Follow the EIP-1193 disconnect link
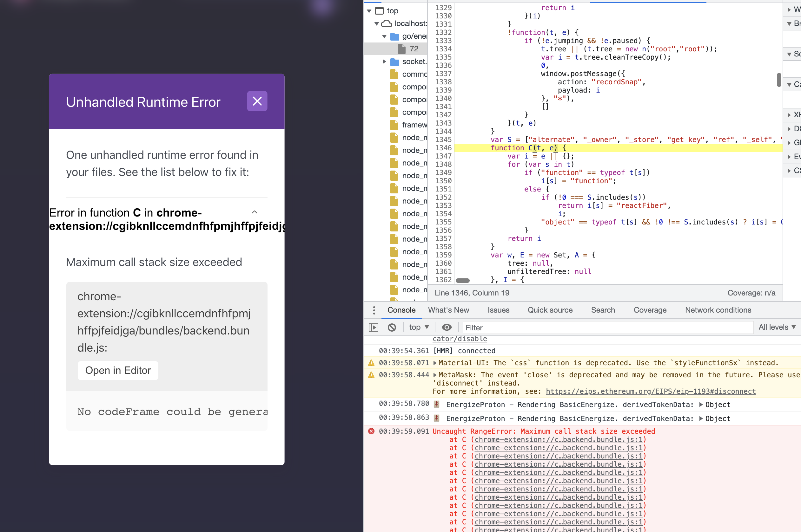The width and height of the screenshot is (801, 532). point(651,391)
